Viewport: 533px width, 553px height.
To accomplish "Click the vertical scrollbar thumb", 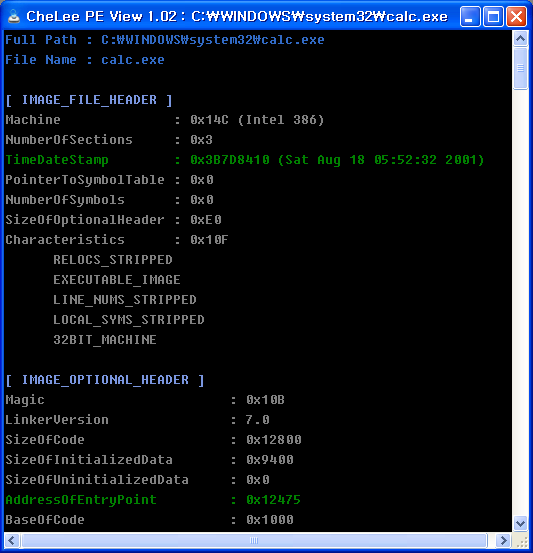I will click(520, 68).
